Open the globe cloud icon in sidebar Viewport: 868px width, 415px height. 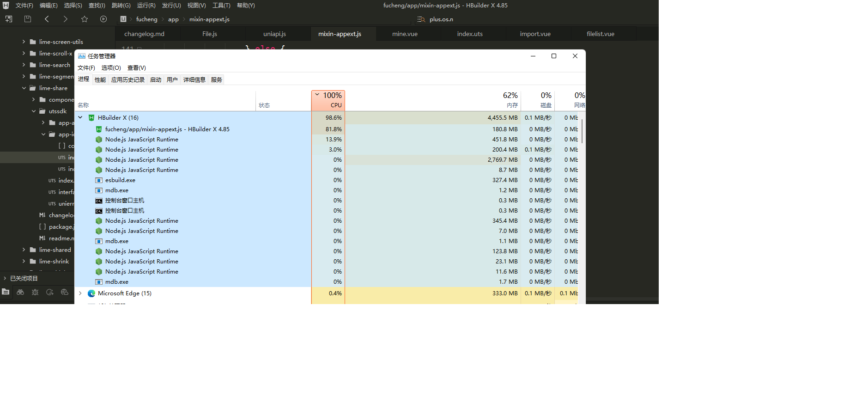coord(65,292)
